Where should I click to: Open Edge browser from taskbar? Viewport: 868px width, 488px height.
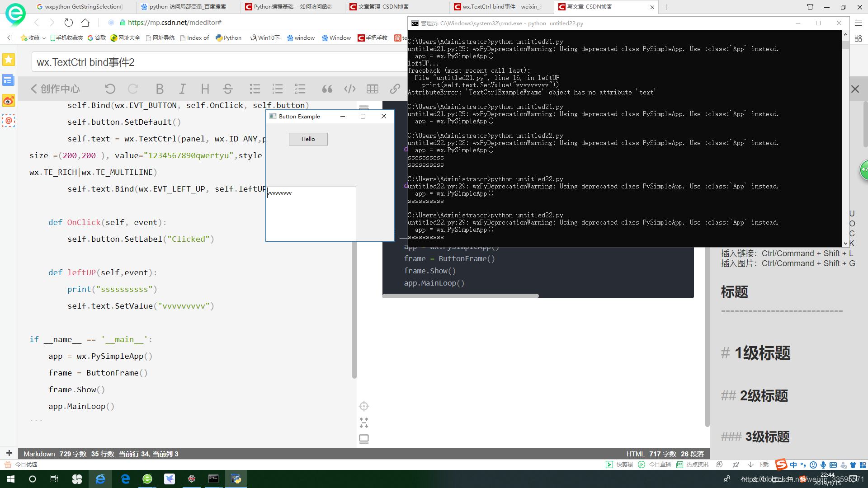[125, 479]
